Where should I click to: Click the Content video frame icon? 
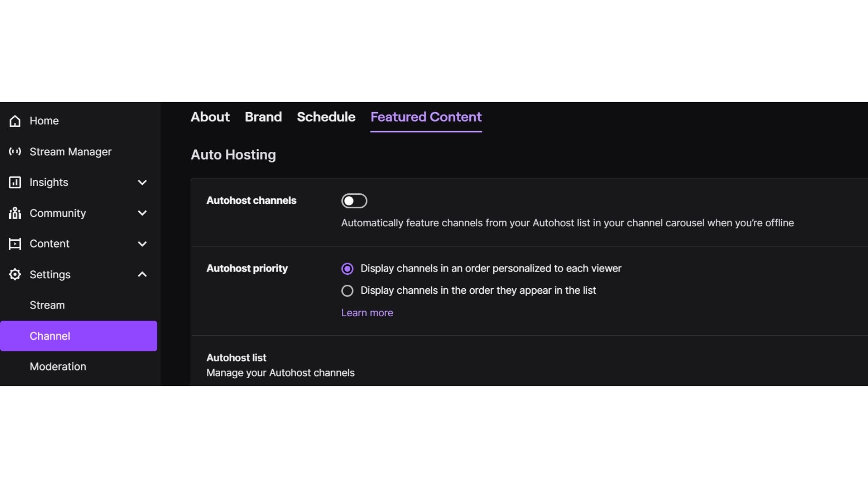[x=15, y=244]
